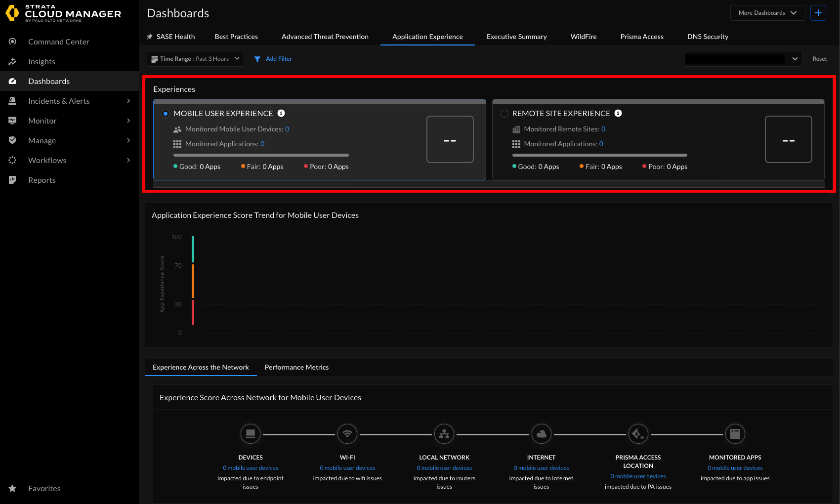Click the Command Center sidebar icon
840x504 pixels.
pyautogui.click(x=13, y=42)
